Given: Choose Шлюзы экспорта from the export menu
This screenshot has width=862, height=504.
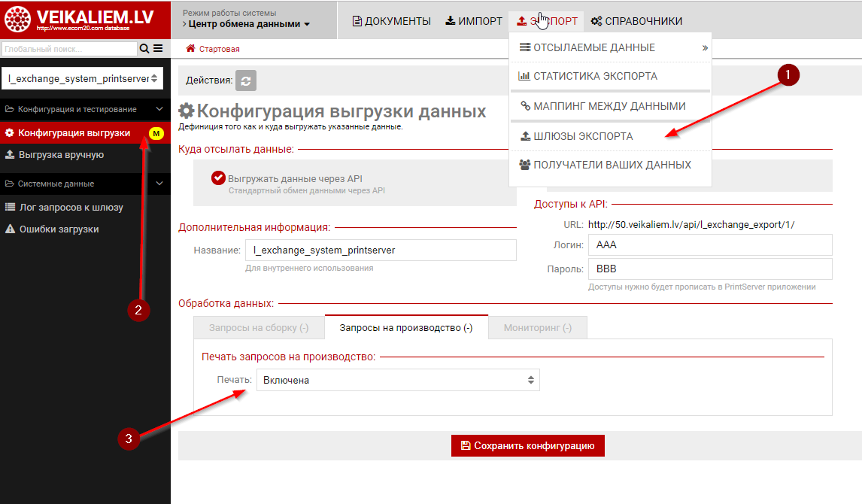Looking at the screenshot, I should pyautogui.click(x=582, y=136).
